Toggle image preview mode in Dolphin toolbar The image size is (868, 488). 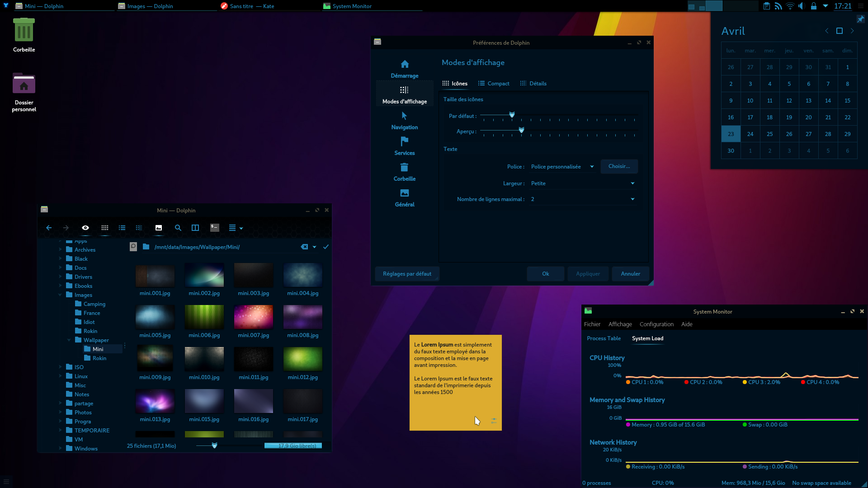(x=159, y=228)
